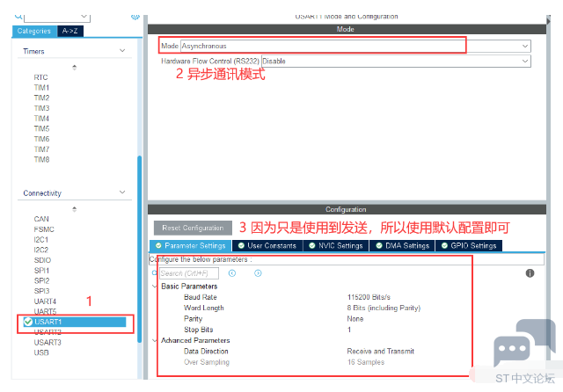Click the info icon in the parameter panel
Screen dimensions: 563x392
[x=530, y=273]
